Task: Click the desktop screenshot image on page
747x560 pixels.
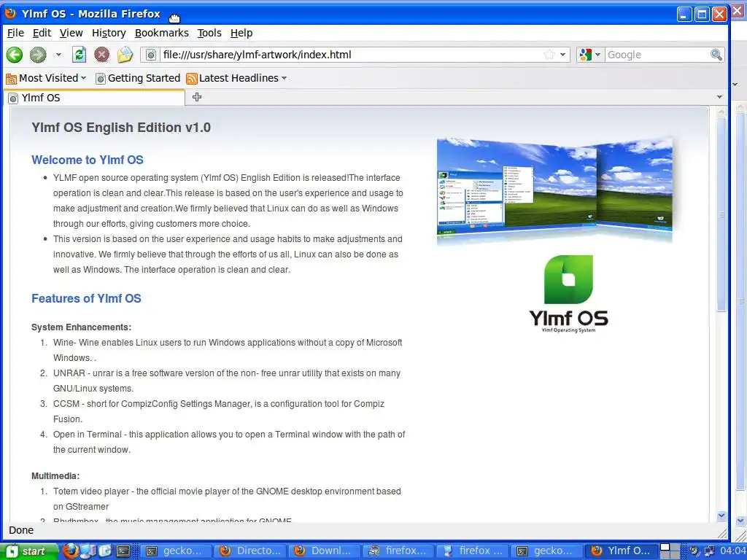Action: [554, 190]
